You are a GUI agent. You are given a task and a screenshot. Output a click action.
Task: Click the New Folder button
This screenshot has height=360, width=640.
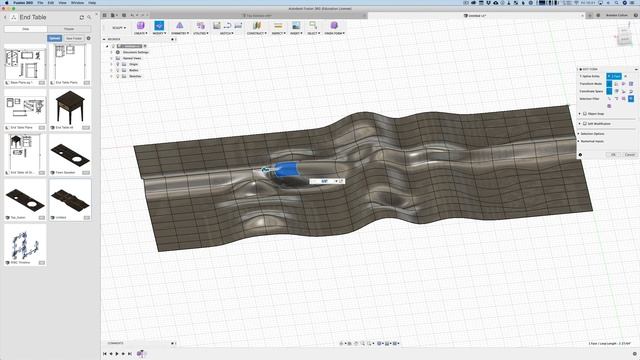74,38
